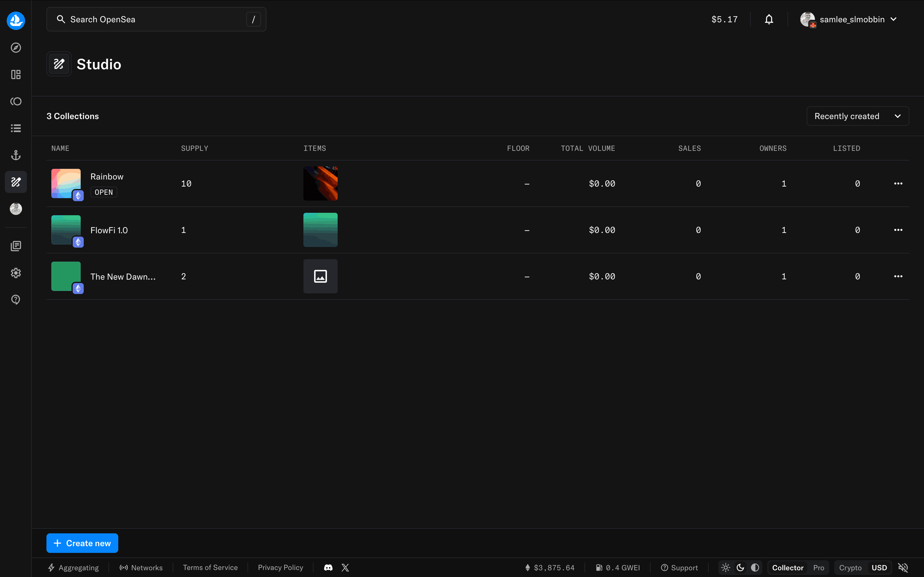Open the Recently created sort dropdown
Screen dimensions: 924x577
pyautogui.click(x=857, y=116)
